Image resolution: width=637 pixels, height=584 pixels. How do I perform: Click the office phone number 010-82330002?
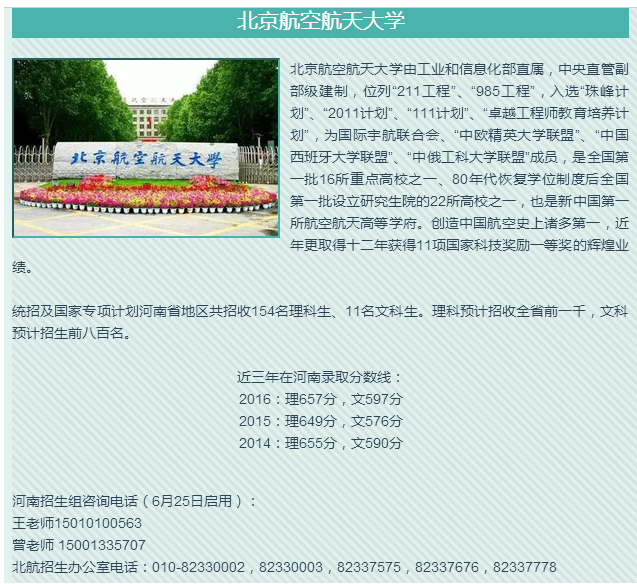click(x=197, y=567)
